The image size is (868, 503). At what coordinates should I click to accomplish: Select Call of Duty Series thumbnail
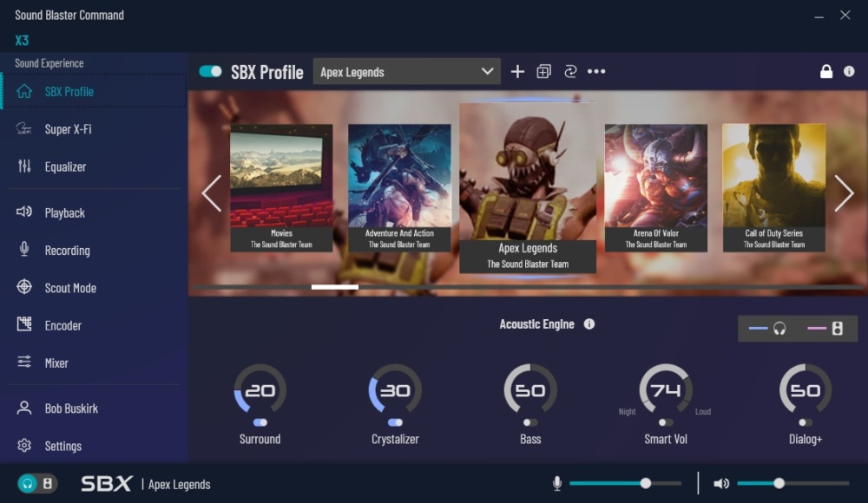click(x=774, y=188)
